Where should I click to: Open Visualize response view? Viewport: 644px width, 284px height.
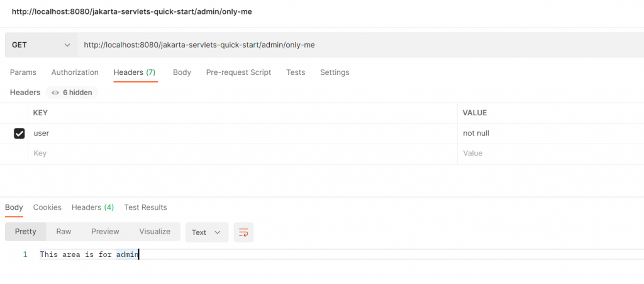[x=155, y=232]
